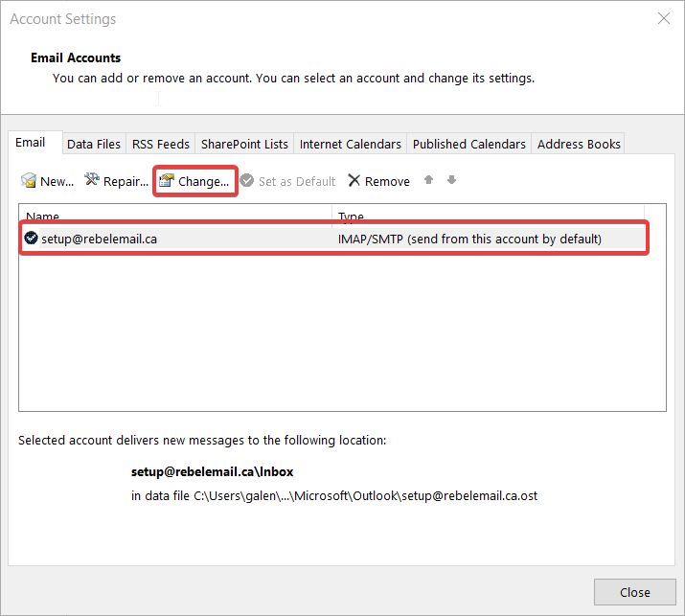This screenshot has height=616, width=685.
Task: Open the Internet Calendars tab
Action: (x=351, y=144)
